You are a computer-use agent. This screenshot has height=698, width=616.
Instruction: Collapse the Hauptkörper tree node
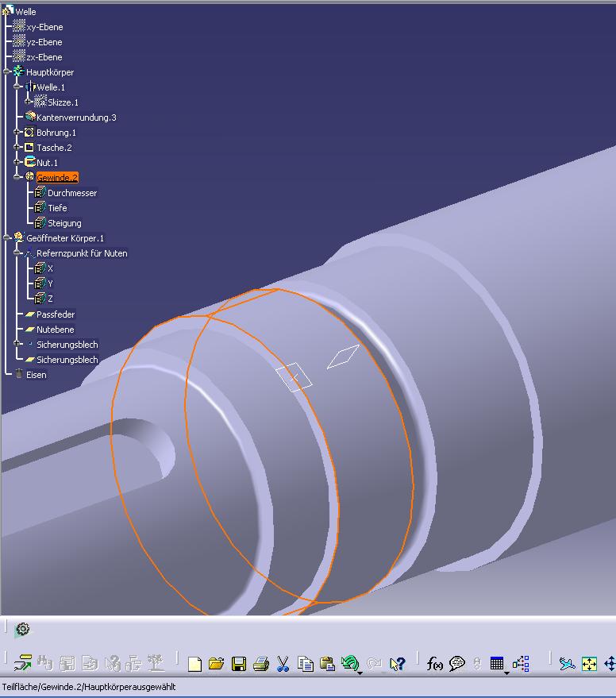(6, 71)
